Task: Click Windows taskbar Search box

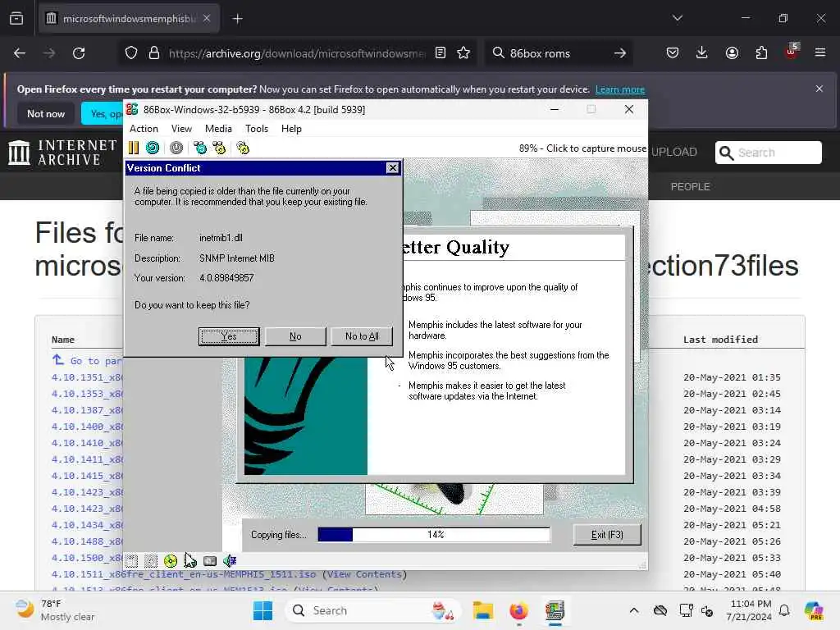Action: pos(373,610)
